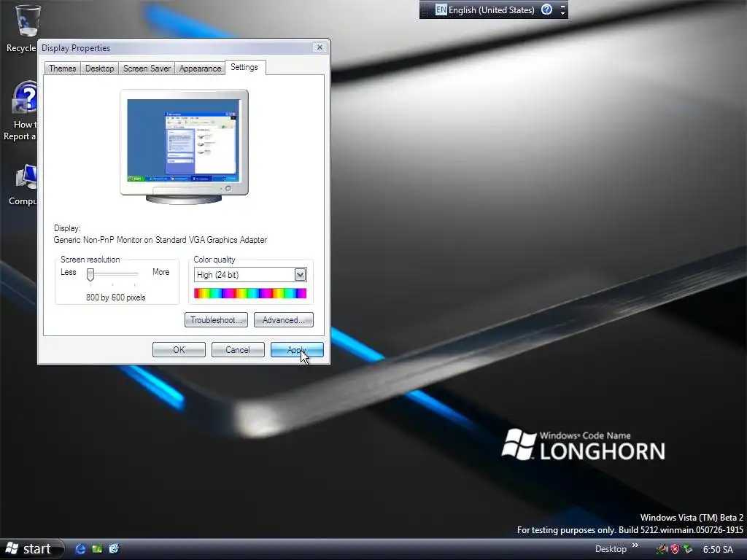Click the system clock showing 6:50 SA
The width and height of the screenshot is (747, 560).
click(718, 550)
